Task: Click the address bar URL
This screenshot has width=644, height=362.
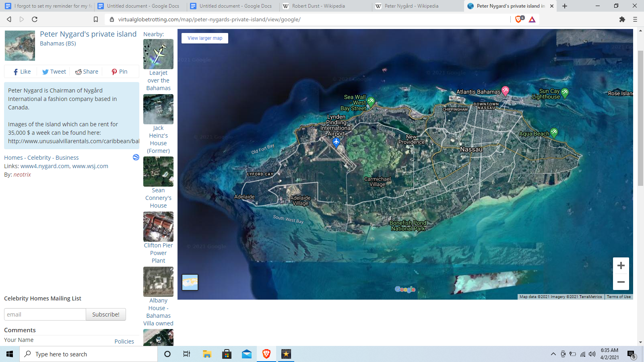Action: (x=209, y=19)
